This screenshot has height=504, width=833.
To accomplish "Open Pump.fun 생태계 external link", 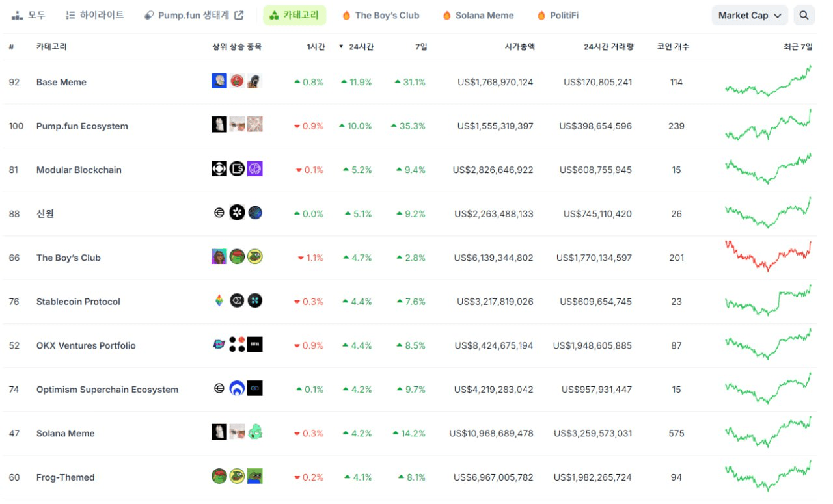I will [194, 15].
